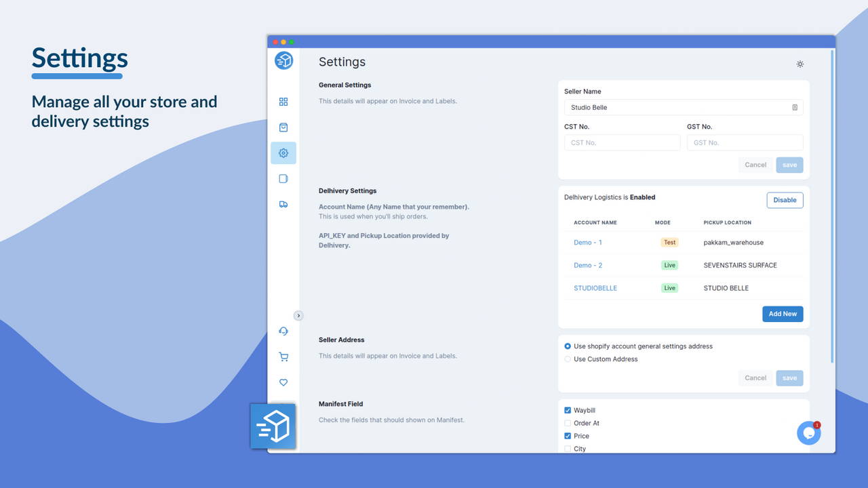Select the delivery truck icon in sidebar

(283, 204)
